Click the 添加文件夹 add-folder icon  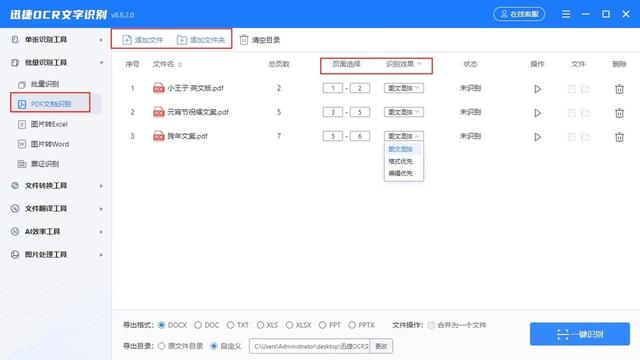pyautogui.click(x=182, y=40)
